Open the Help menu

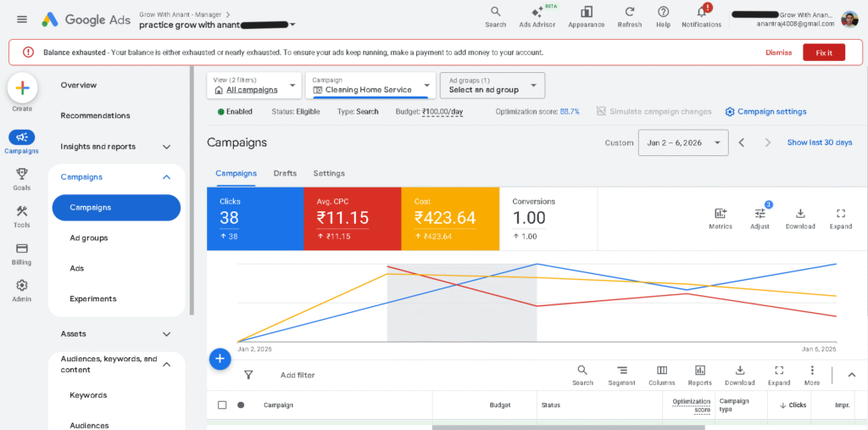click(x=663, y=17)
